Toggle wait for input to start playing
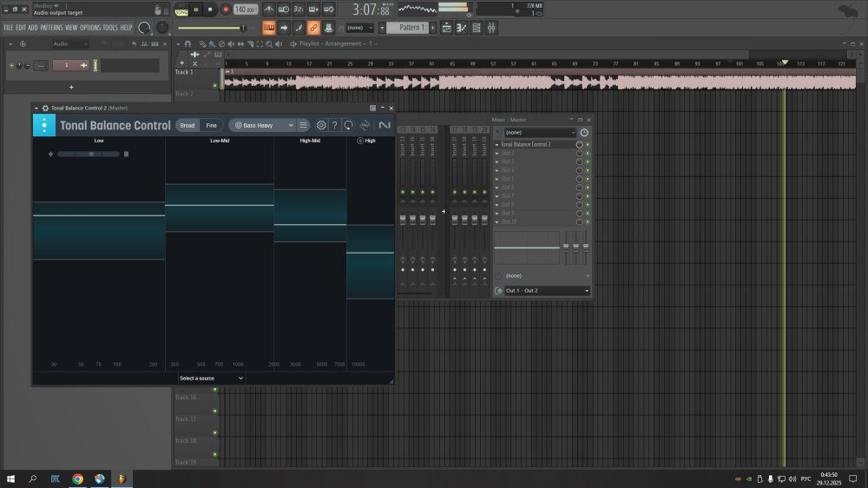868x488 pixels. pyautogui.click(x=284, y=10)
